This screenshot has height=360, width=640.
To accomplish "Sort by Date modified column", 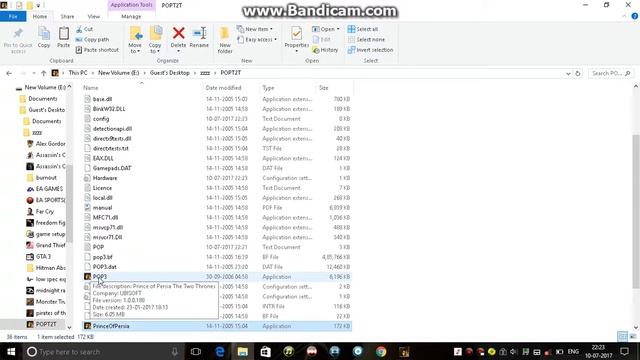I will tap(223, 88).
